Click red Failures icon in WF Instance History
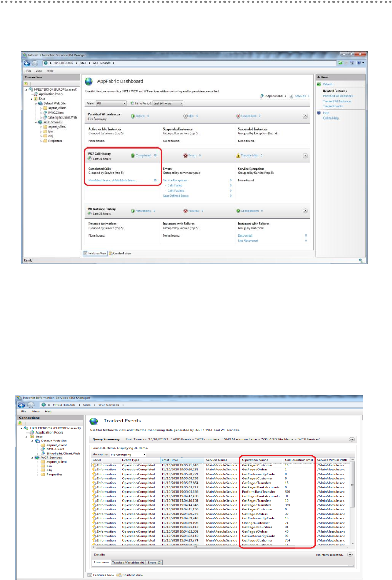The height and width of the screenshot is (580, 392). [185, 211]
